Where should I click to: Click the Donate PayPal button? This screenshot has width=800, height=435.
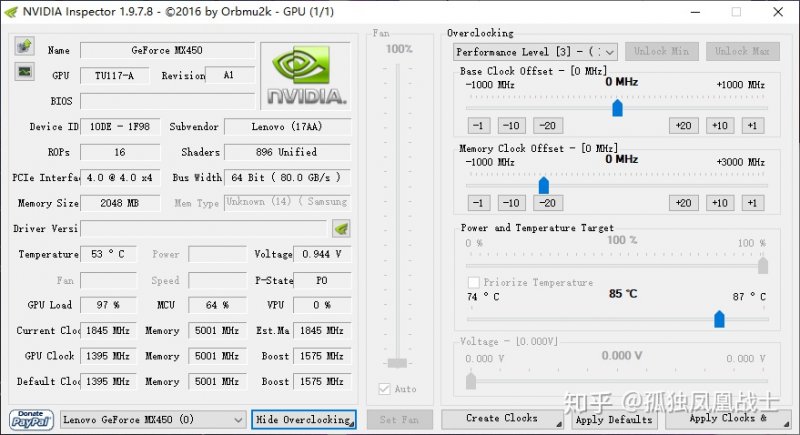(31, 420)
